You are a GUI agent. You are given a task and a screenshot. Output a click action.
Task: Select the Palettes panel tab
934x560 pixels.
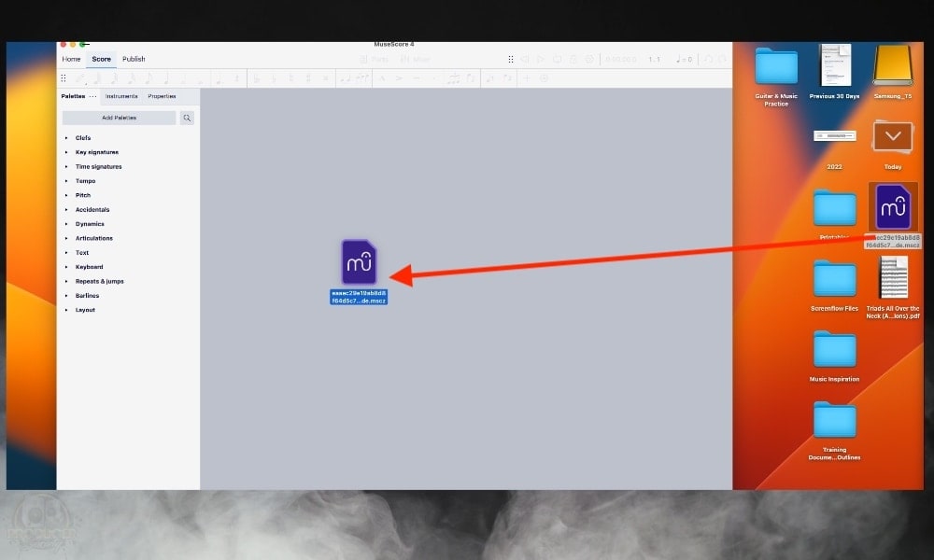coord(73,96)
